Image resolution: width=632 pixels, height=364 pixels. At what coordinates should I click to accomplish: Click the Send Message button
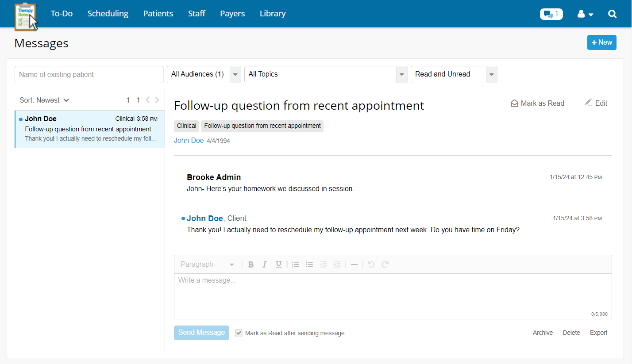pyautogui.click(x=201, y=333)
